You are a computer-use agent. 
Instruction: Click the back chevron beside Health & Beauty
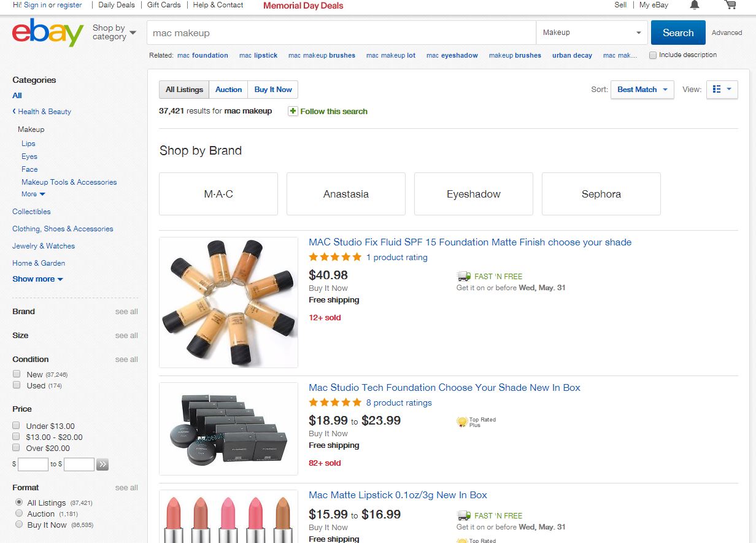point(14,111)
